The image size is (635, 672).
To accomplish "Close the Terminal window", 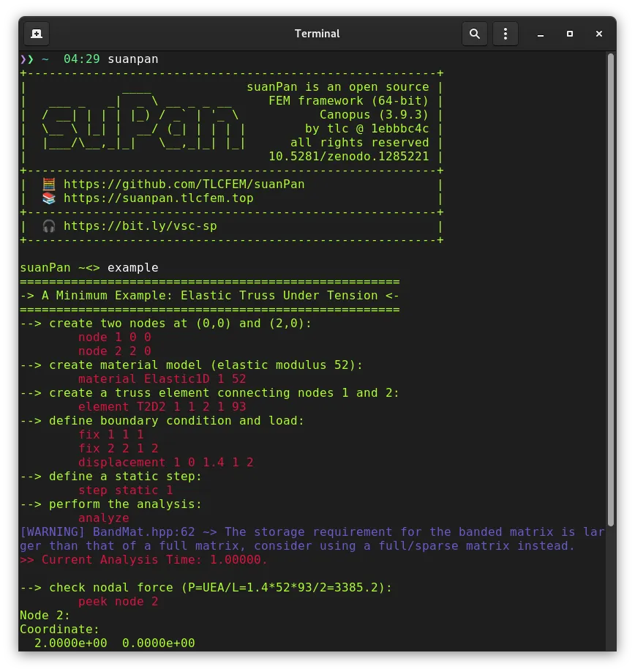I will 598,34.
